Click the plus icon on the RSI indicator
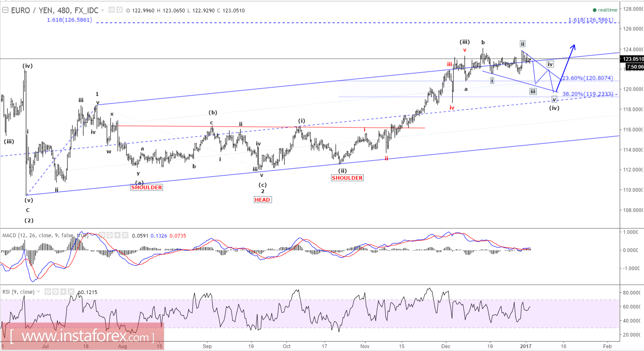 tap(63, 292)
